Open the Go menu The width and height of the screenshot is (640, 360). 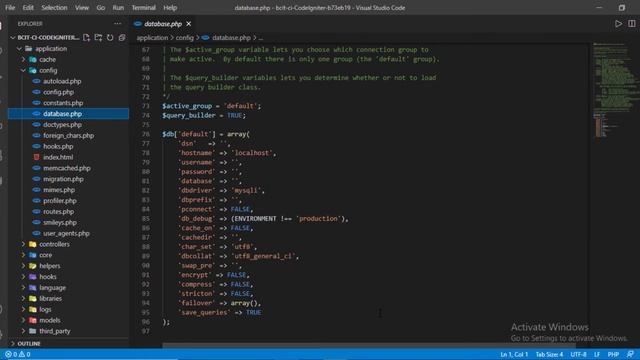(100, 8)
